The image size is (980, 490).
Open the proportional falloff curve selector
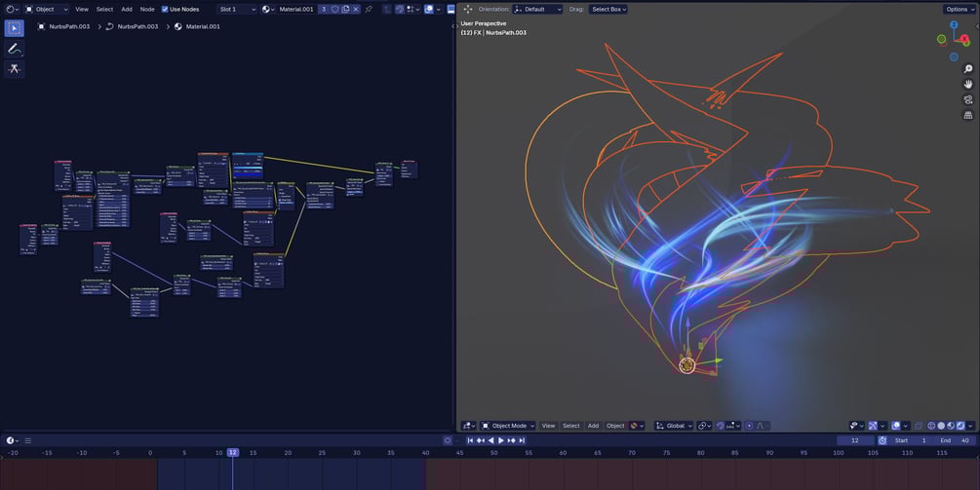point(762,426)
